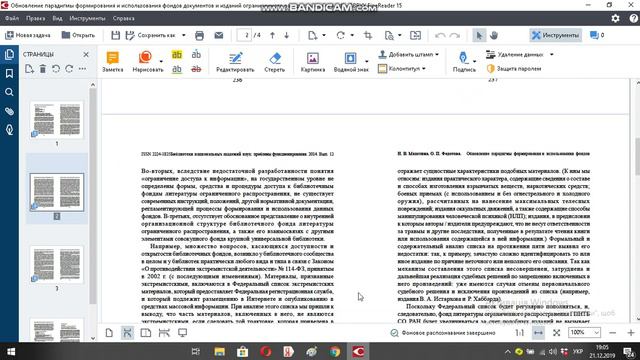The image size is (640, 360).
Task: Go to next page with down arrow
Action: click(x=287, y=36)
